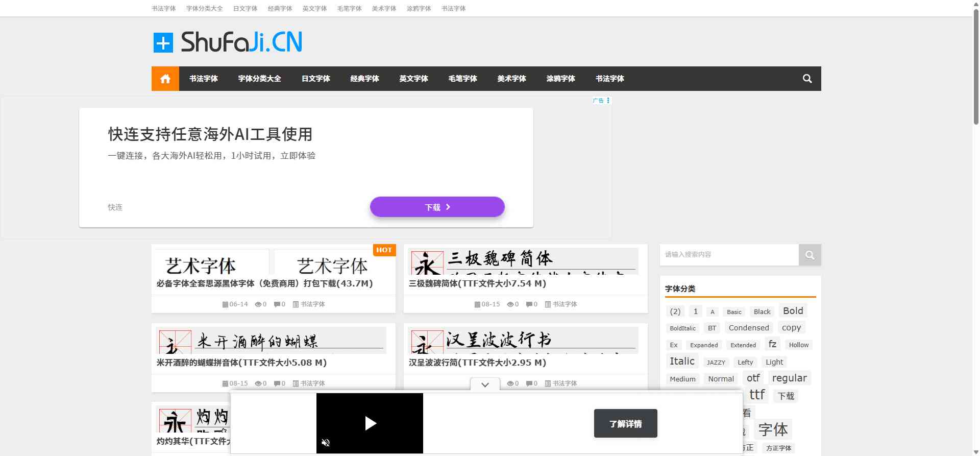Select the Bold tag in 字体分类
Screen dimensions: 980x456
pyautogui.click(x=793, y=311)
